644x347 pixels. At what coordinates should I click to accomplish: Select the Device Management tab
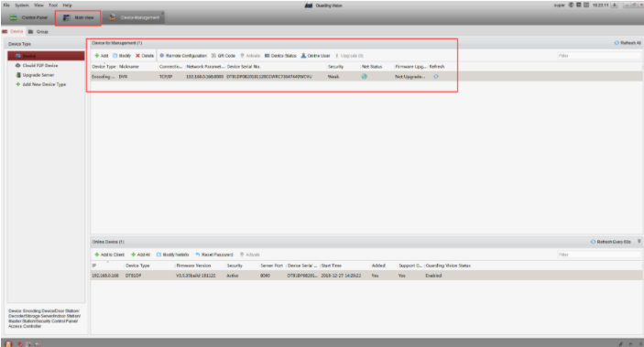134,17
